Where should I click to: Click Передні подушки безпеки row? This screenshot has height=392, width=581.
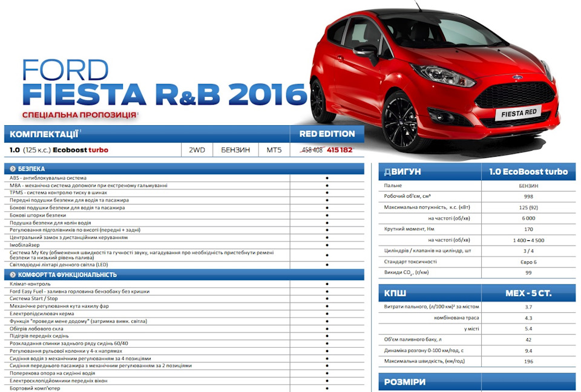(x=184, y=200)
